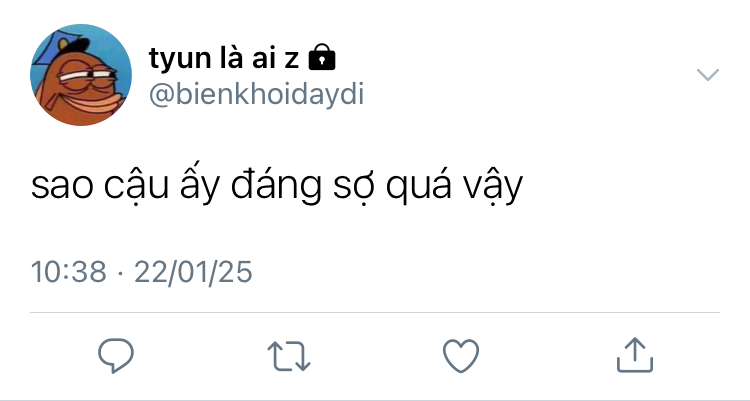750x401 pixels.
Task: Click the 10:38 timestamp
Action: tap(68, 272)
